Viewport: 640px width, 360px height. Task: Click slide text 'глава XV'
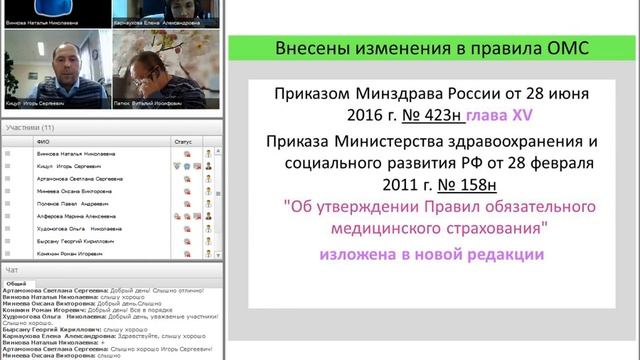tap(499, 115)
